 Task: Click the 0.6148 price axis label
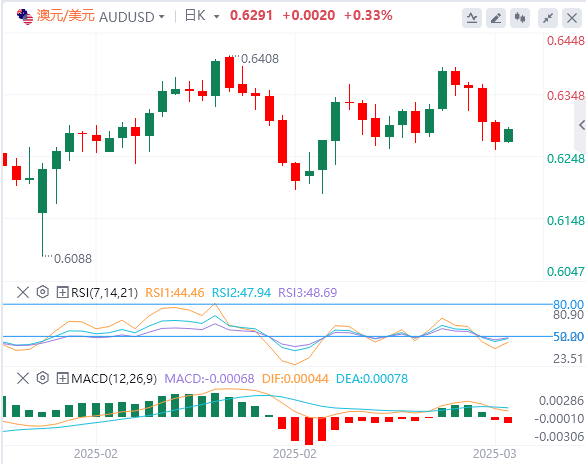coord(566,220)
